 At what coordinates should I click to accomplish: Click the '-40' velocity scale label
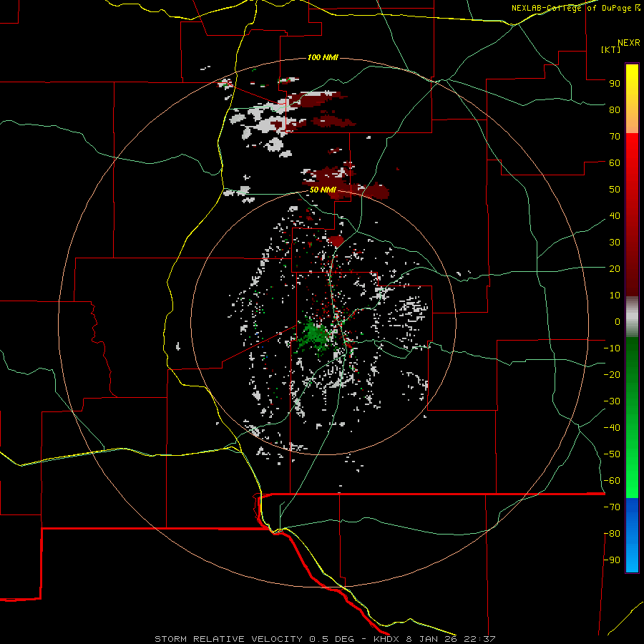pos(612,428)
